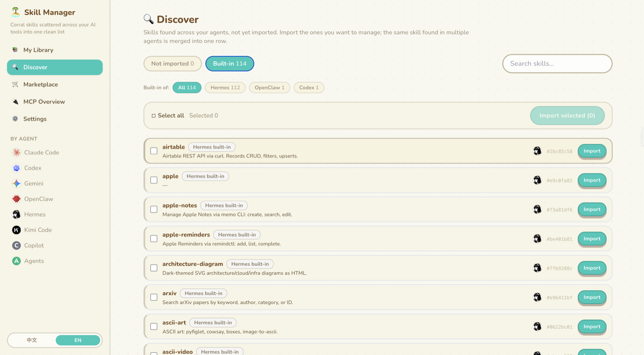Click Import selected (0) button

point(567,115)
